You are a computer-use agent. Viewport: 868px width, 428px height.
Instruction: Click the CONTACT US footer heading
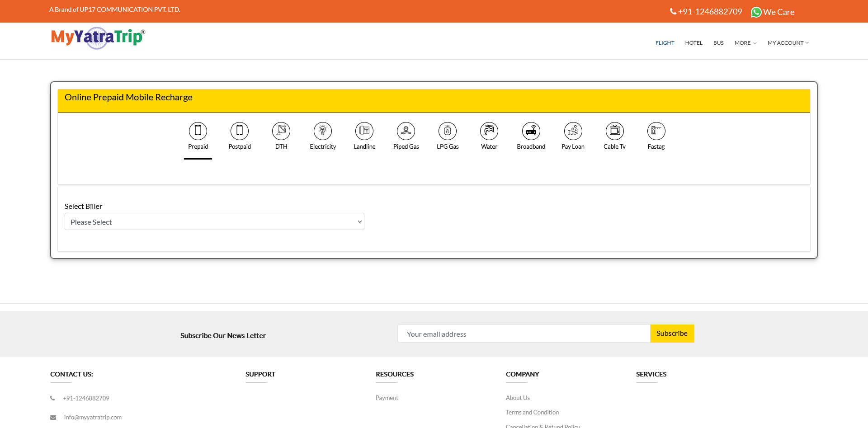coord(71,374)
